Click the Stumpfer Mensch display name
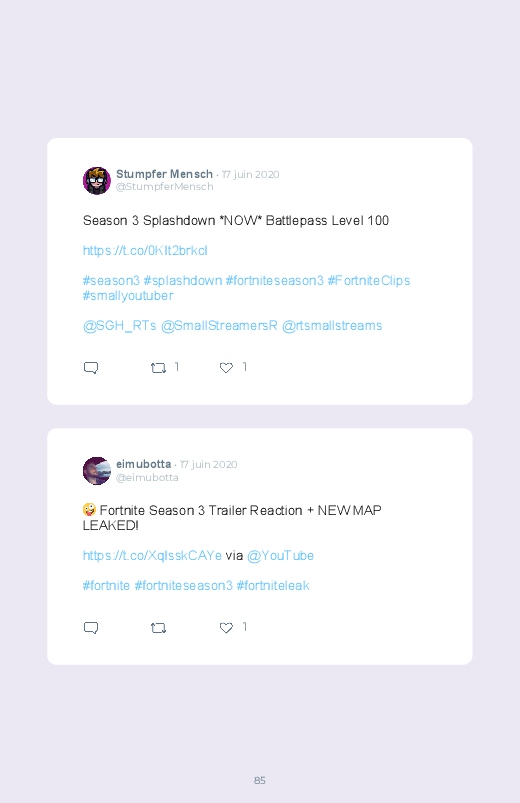This screenshot has height=803, width=520. click(164, 174)
